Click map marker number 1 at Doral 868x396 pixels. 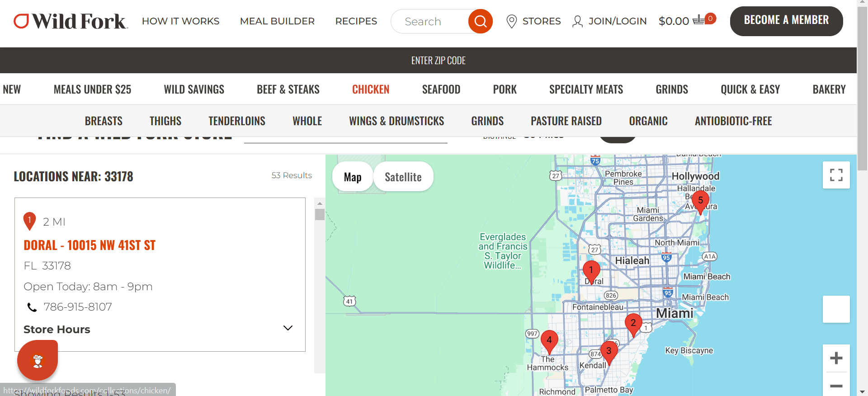pos(591,272)
